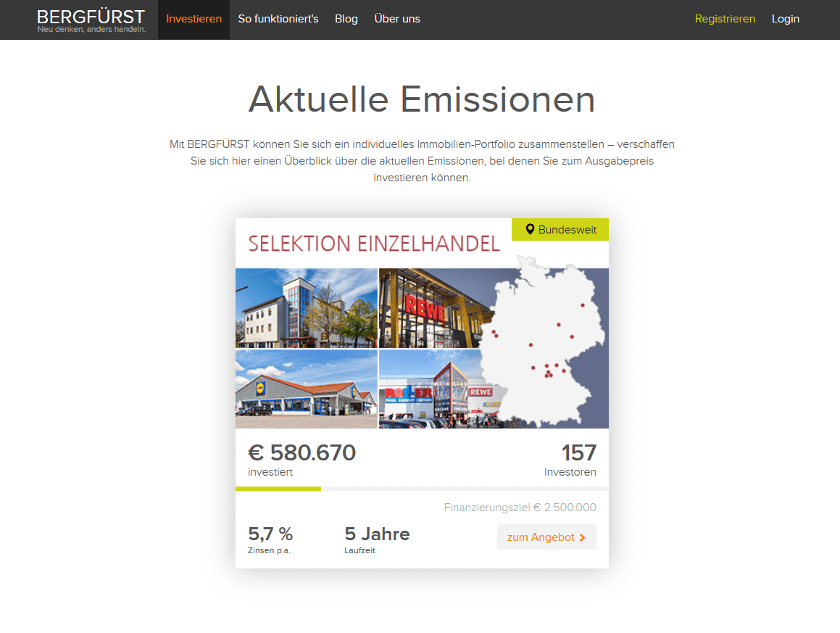Click the zum Angebot button
840x633 pixels.
[546, 537]
